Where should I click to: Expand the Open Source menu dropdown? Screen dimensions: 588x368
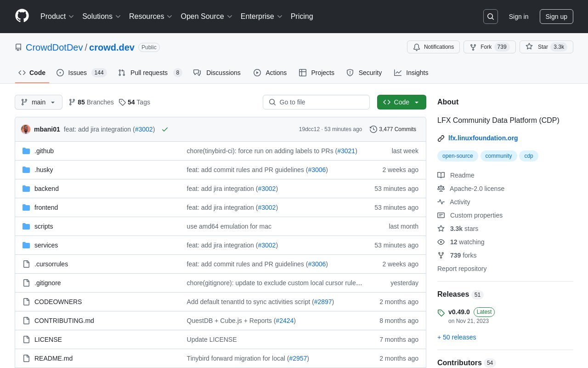click(207, 17)
